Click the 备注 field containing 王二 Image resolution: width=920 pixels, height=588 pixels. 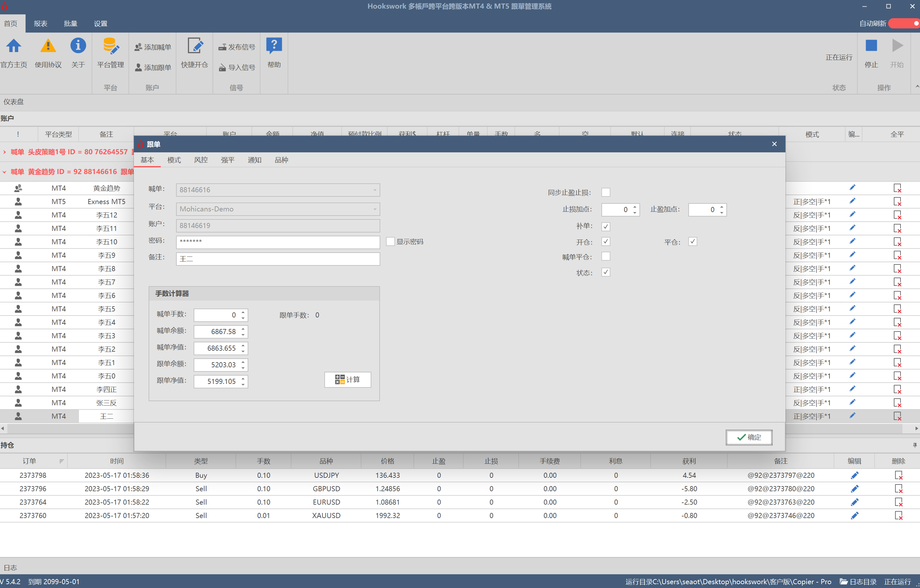click(x=278, y=259)
